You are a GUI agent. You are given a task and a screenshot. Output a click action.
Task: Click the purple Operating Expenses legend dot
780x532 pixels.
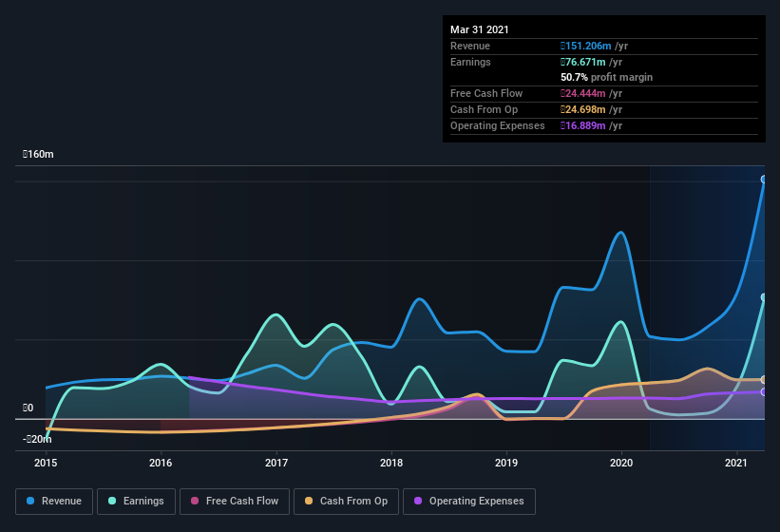click(x=419, y=501)
